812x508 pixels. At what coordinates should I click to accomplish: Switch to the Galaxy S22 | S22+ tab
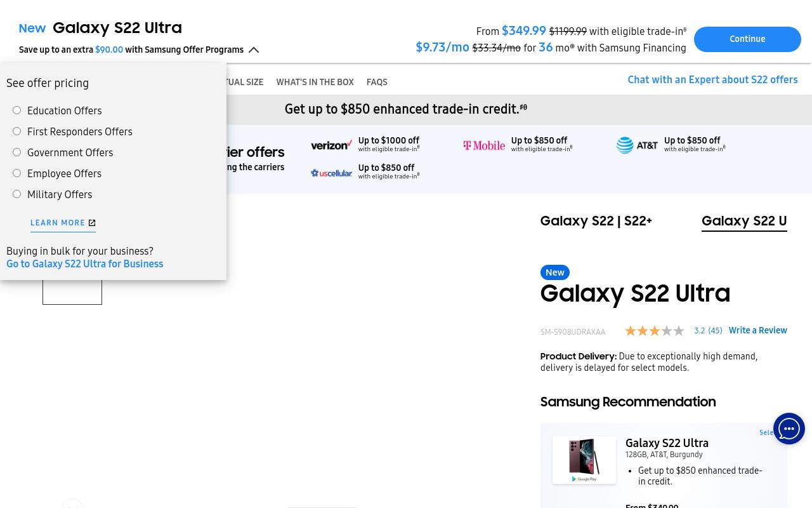[x=596, y=221]
